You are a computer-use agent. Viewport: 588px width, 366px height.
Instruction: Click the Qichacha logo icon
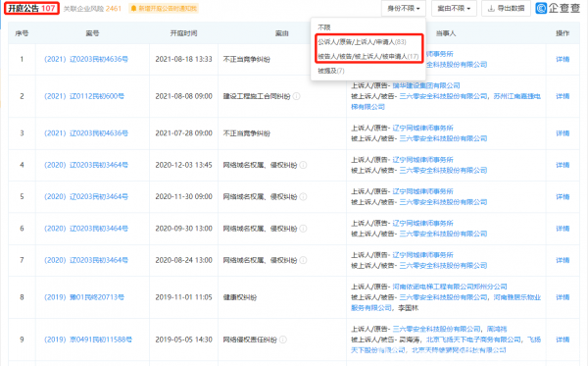tap(541, 8)
